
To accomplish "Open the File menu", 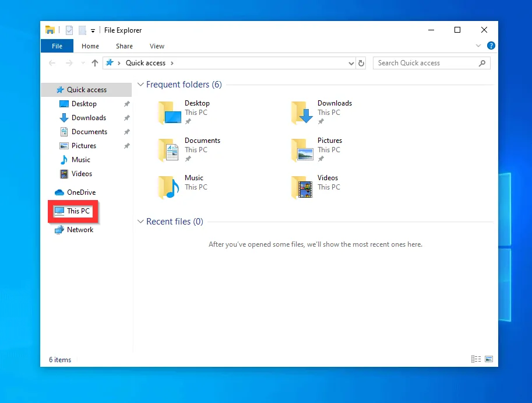I will coord(57,45).
